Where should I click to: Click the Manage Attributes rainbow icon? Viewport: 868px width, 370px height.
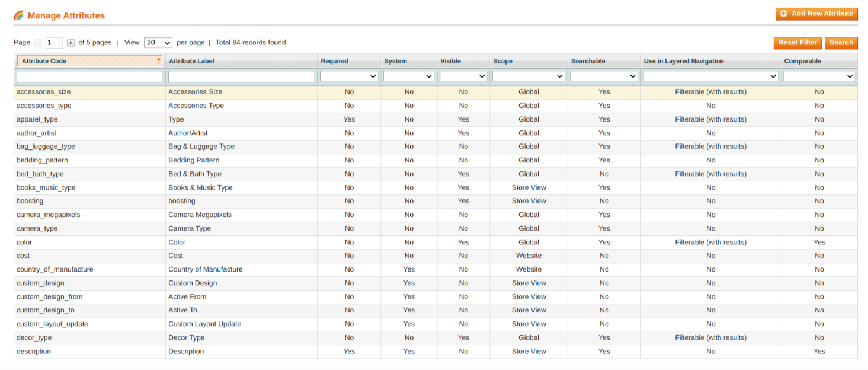click(x=18, y=15)
